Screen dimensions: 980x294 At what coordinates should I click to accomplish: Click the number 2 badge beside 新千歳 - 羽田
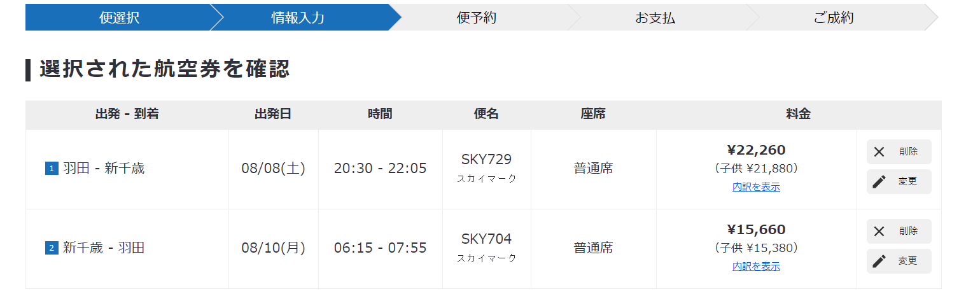click(x=52, y=248)
